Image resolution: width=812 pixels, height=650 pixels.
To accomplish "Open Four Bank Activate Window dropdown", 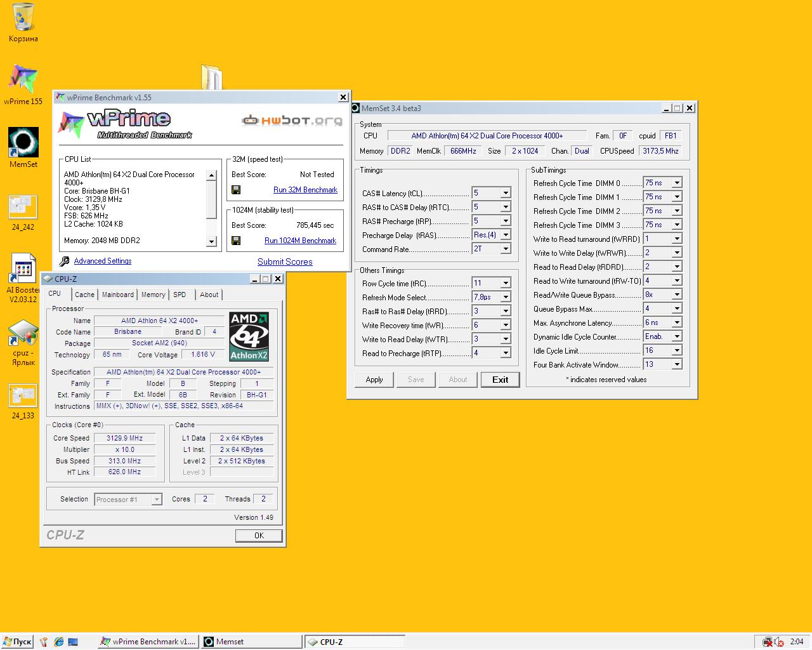I will [x=677, y=364].
